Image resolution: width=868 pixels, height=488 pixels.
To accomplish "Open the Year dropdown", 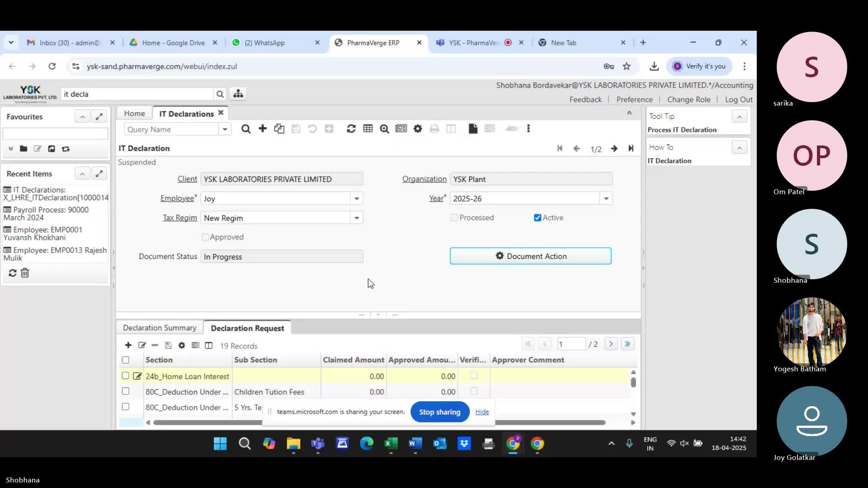I will (606, 198).
